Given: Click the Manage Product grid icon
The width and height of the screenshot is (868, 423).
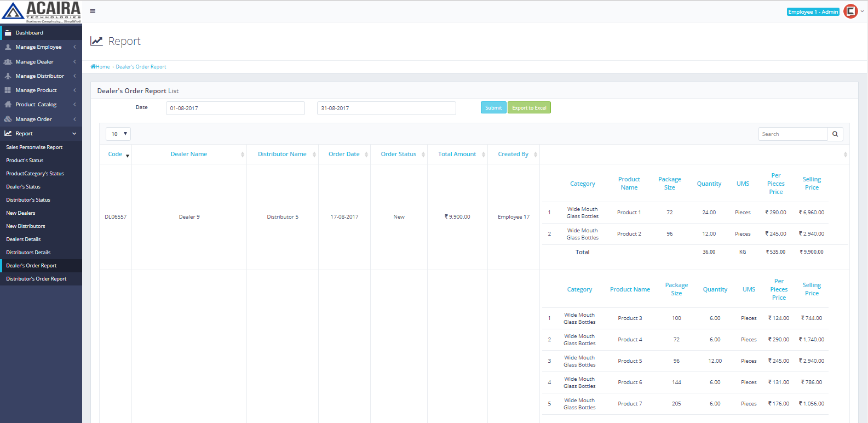Looking at the screenshot, I should point(8,90).
